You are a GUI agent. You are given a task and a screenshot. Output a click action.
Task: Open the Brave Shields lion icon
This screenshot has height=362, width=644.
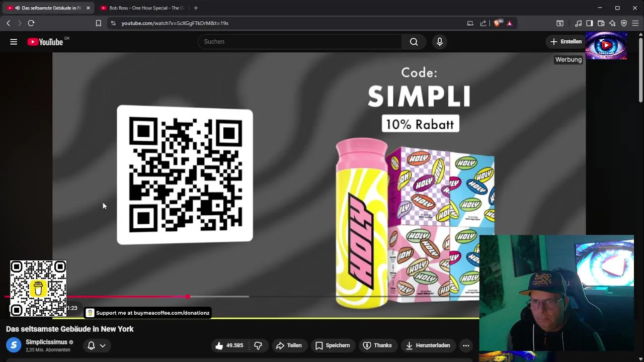[x=498, y=23]
